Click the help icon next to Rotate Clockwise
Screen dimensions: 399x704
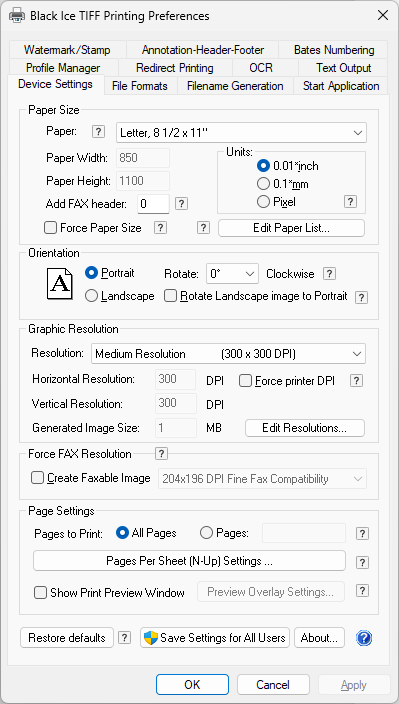click(x=329, y=273)
